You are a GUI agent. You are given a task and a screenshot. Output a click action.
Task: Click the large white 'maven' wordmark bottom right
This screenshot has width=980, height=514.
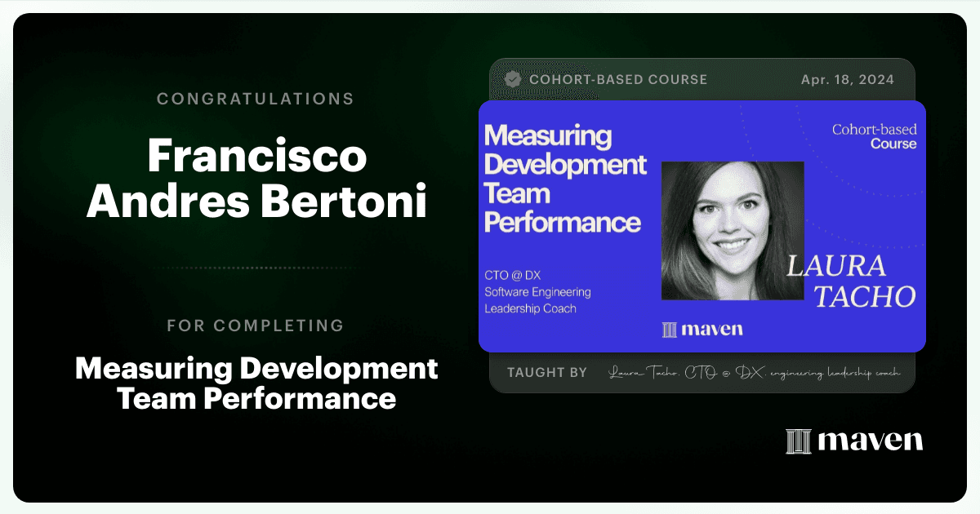coord(871,441)
